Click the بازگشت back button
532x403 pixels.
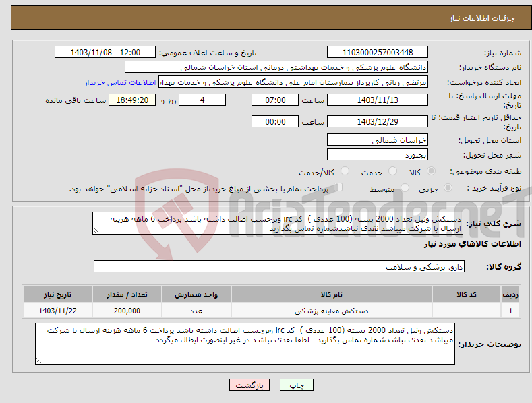click(249, 385)
